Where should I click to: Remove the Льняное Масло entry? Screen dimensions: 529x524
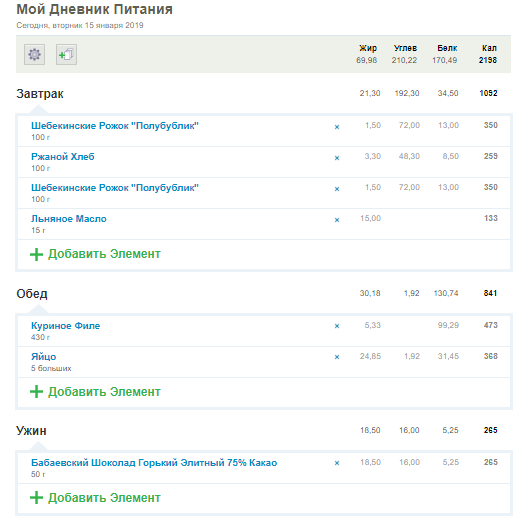(x=337, y=220)
